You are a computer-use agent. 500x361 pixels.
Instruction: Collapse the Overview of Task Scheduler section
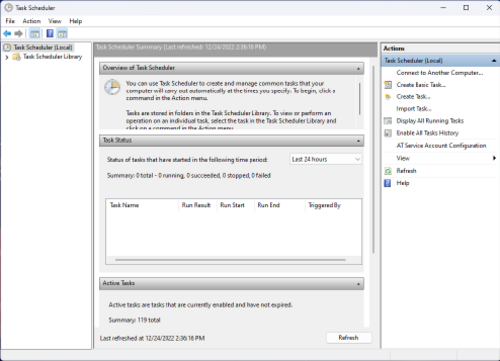point(358,68)
